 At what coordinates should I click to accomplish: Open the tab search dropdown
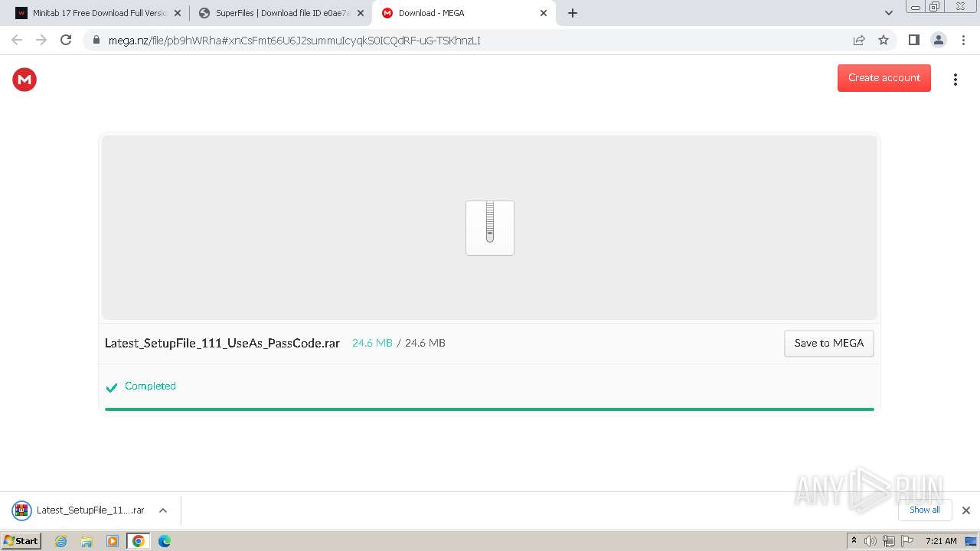[888, 13]
